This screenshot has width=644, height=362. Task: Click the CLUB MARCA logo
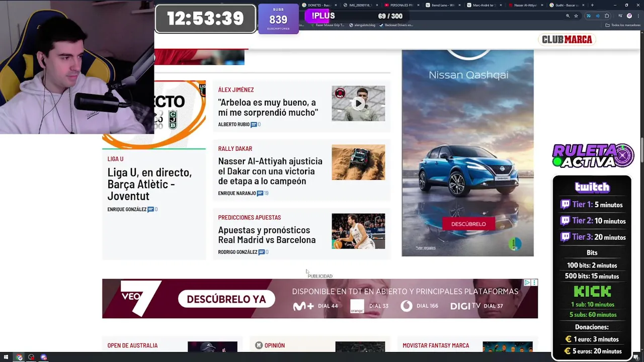pos(567,39)
